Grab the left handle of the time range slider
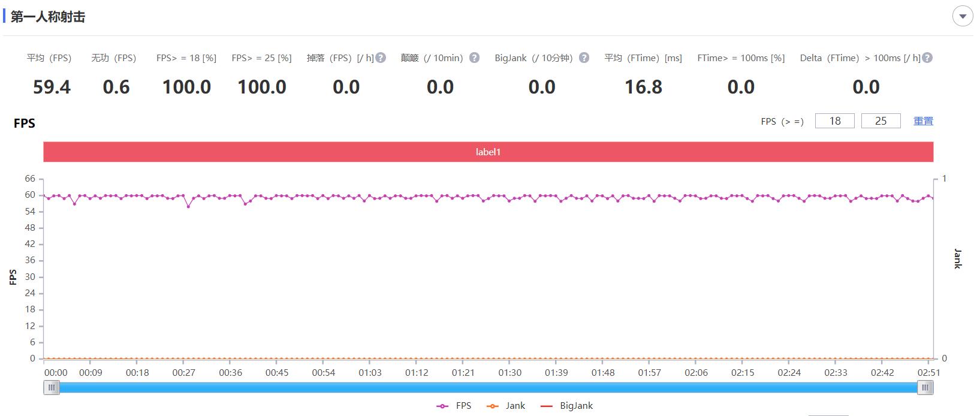 [x=52, y=388]
